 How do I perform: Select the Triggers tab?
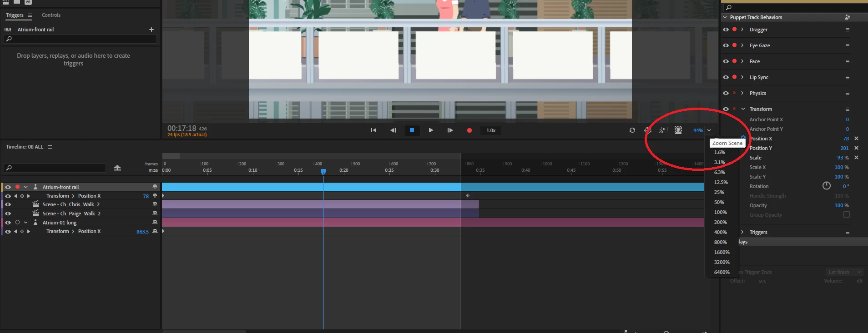[15, 15]
